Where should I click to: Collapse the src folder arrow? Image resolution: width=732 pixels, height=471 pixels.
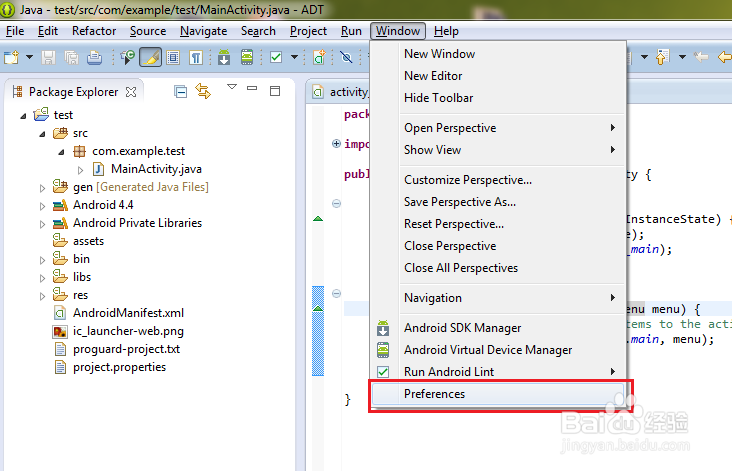[x=42, y=134]
